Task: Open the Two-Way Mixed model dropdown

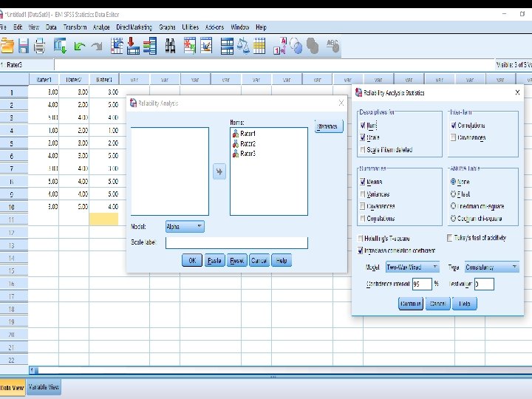Action: pos(412,267)
